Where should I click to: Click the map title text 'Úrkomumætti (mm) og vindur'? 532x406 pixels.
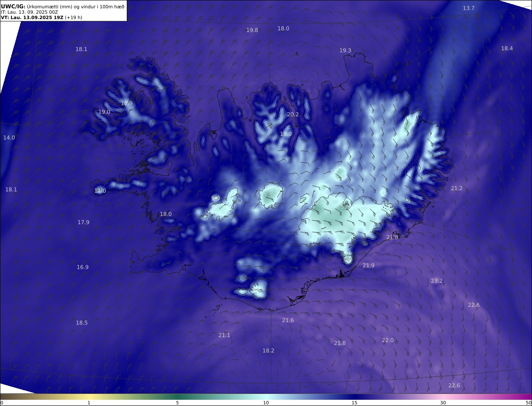point(62,6)
